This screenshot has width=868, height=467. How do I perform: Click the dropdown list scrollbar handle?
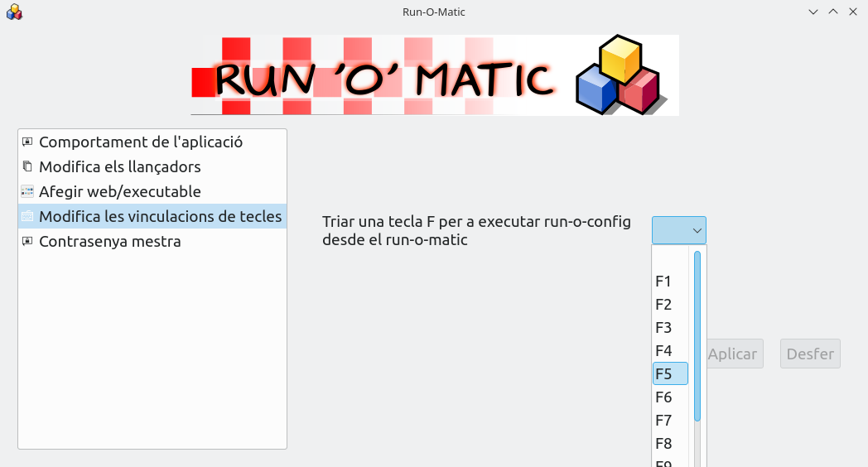pos(697,336)
